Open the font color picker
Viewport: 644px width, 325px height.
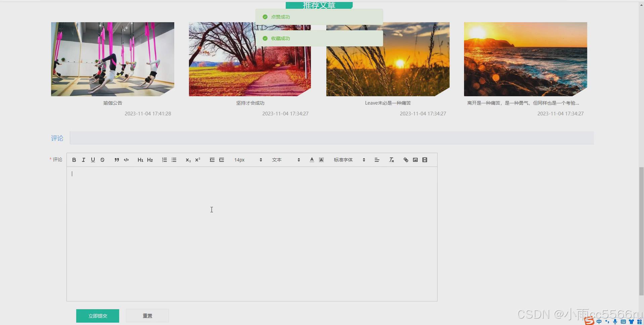(312, 160)
